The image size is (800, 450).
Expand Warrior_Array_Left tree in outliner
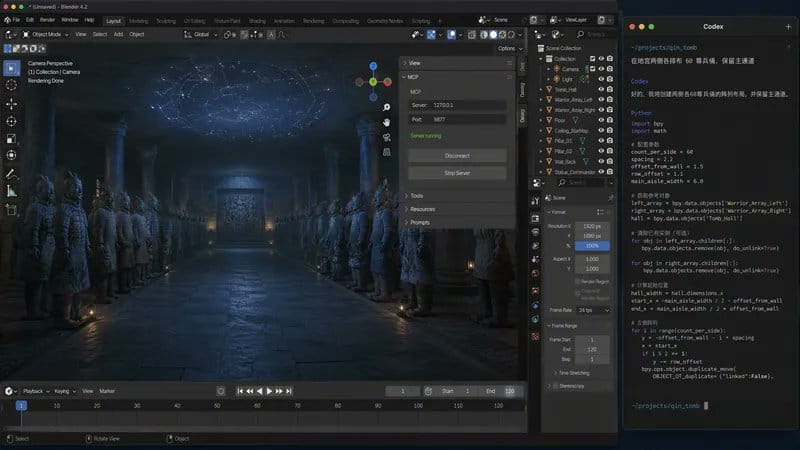[x=541, y=99]
